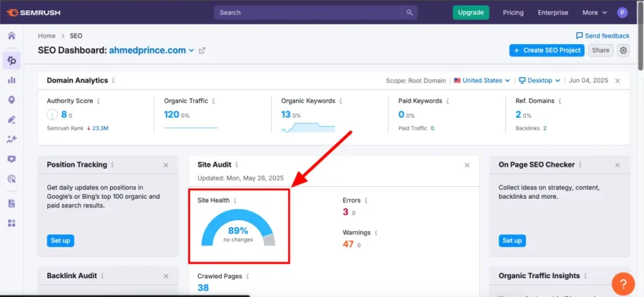Open Organic Traffic value 120

point(171,115)
